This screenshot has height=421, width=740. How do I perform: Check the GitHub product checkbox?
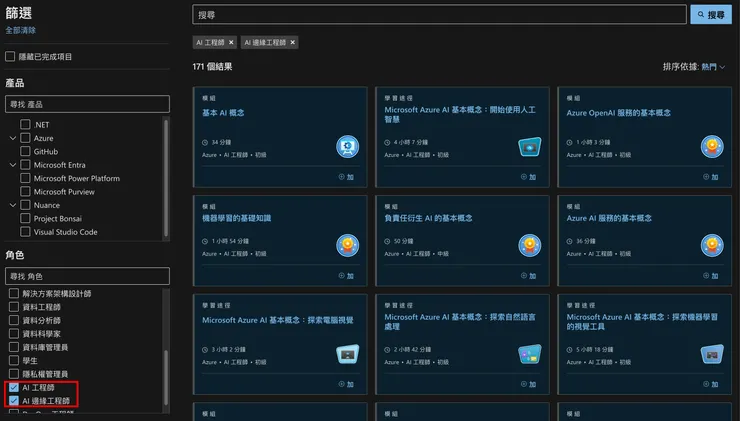click(x=25, y=152)
